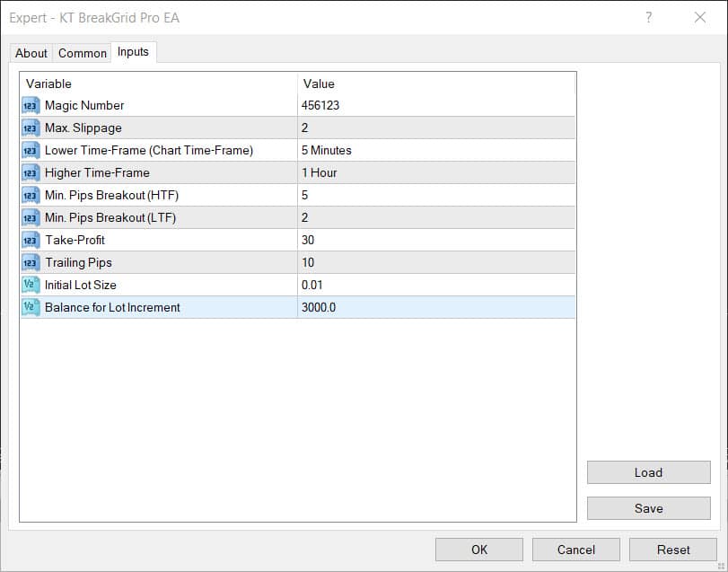Click the Max. Slippage integer icon
The height and width of the screenshot is (572, 728).
coord(31,128)
